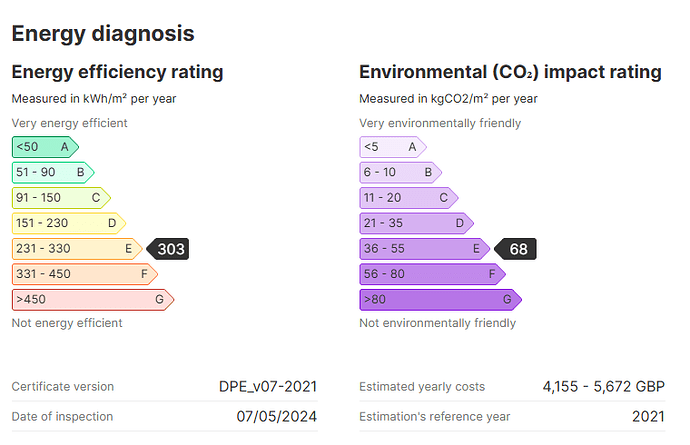Select the 11 - 20 C CO2 band

coord(409,198)
